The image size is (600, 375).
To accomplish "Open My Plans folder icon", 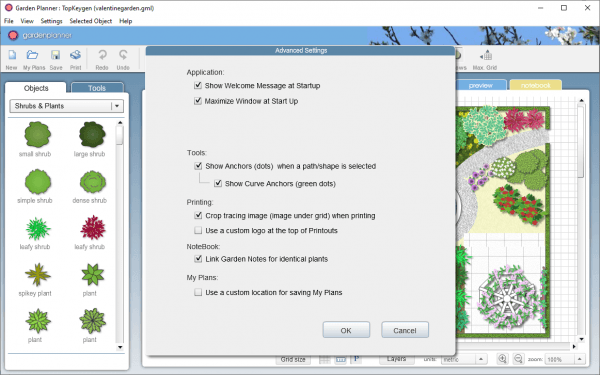I will (x=33, y=55).
